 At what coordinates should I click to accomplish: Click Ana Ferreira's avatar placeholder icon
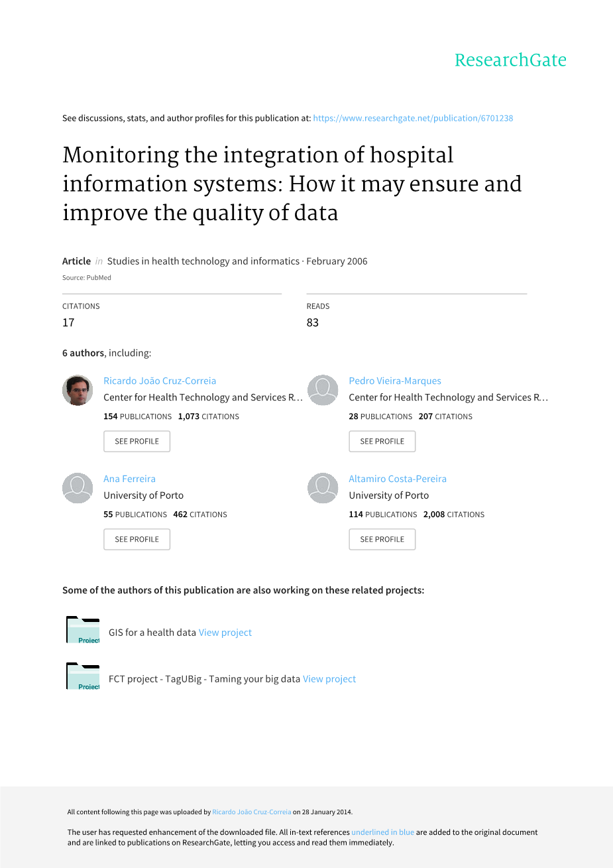click(78, 488)
